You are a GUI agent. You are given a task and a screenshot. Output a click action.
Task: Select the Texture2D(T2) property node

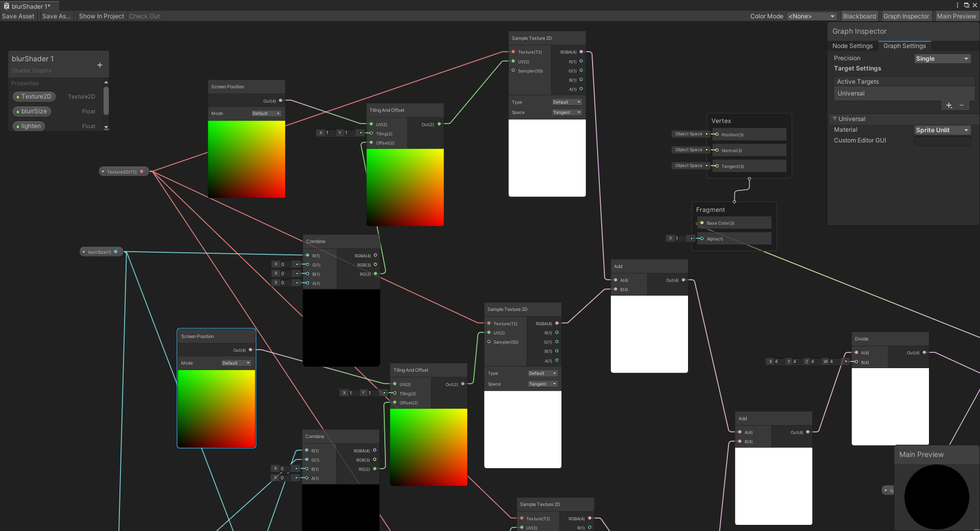coord(124,172)
